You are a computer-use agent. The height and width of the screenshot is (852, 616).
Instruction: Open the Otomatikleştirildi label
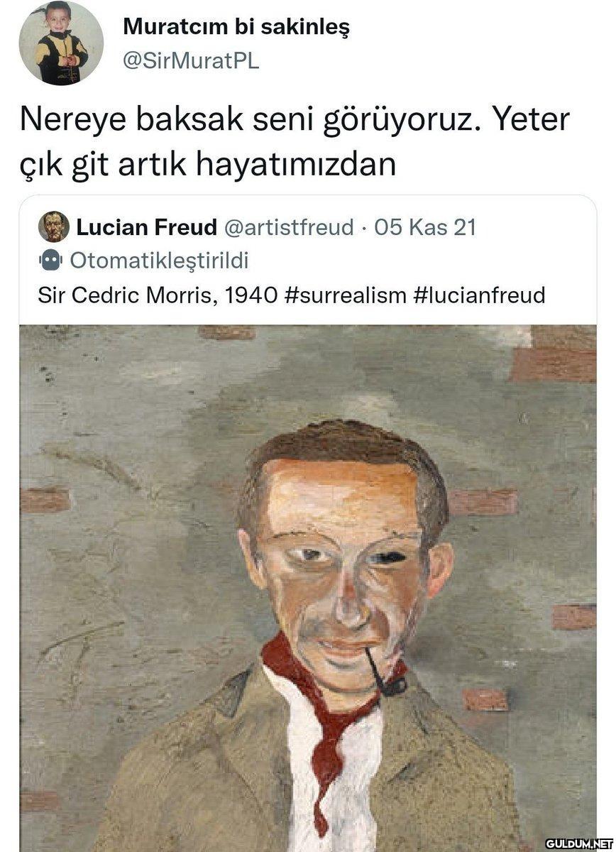[159, 261]
